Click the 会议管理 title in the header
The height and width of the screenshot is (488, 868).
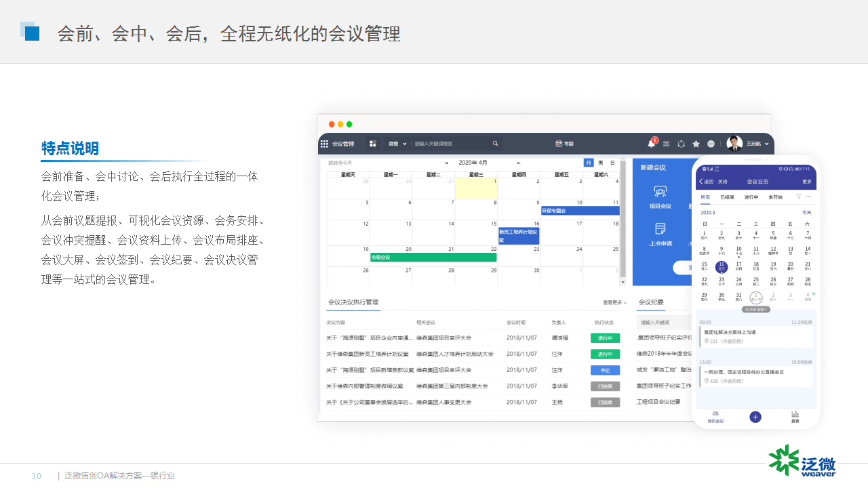[343, 144]
